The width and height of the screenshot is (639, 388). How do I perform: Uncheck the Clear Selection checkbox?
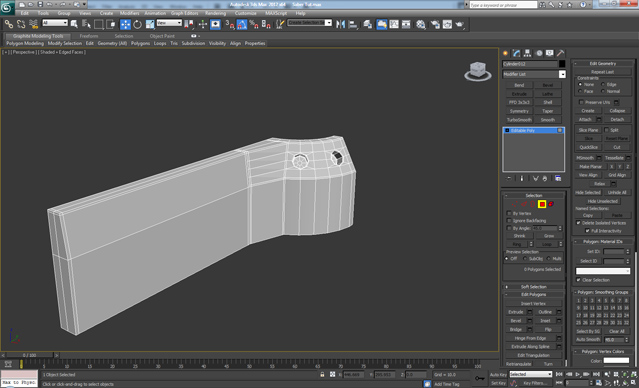click(x=578, y=280)
